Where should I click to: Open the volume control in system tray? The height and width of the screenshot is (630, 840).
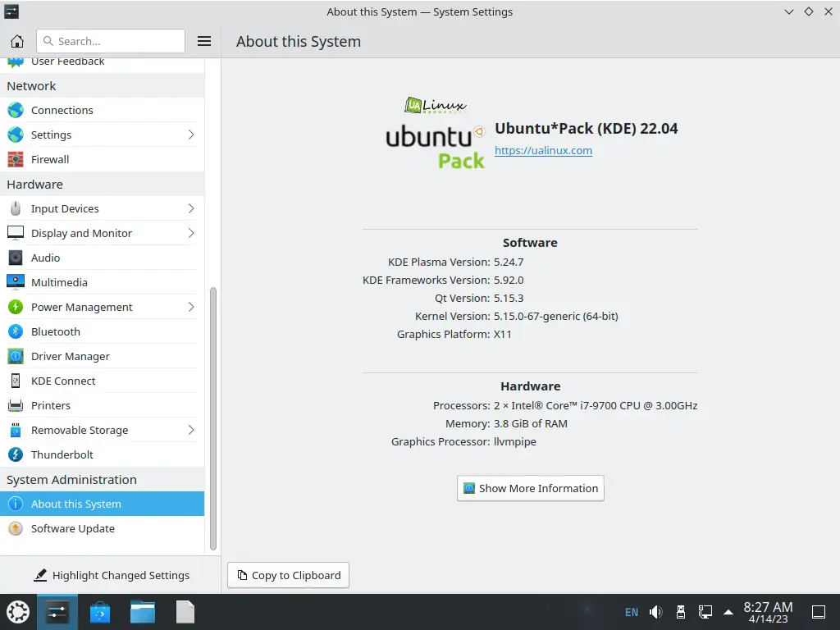[655, 612]
